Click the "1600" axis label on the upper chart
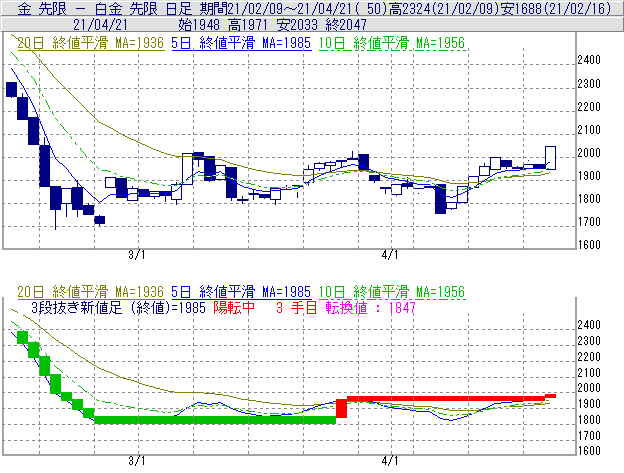Screen dimensions: 624x473 tap(589, 245)
